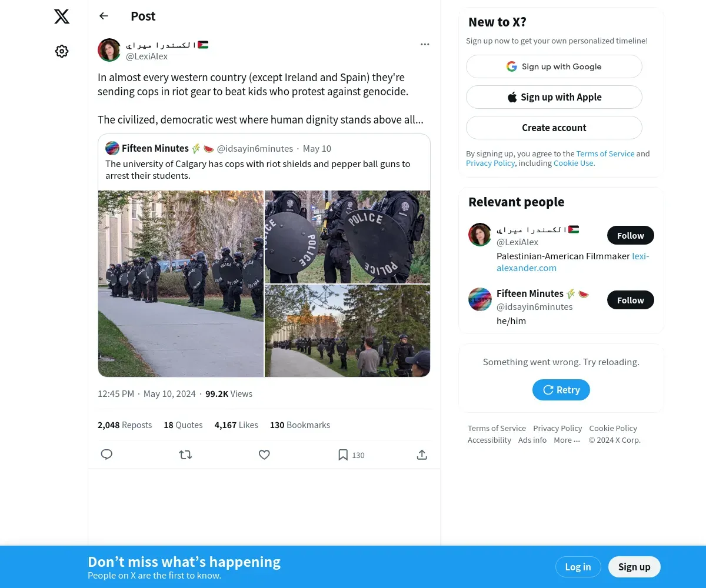
Task: Click the Retry reload button
Action: point(561,390)
